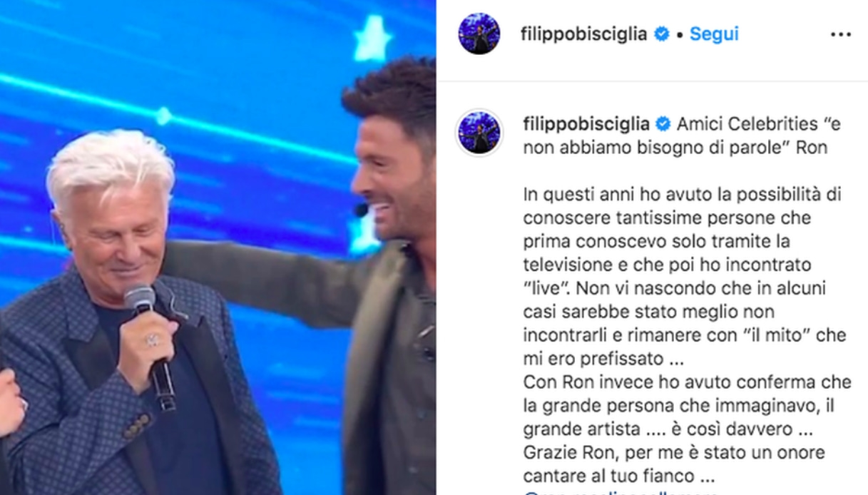Click the white star at top of photo

point(373,38)
